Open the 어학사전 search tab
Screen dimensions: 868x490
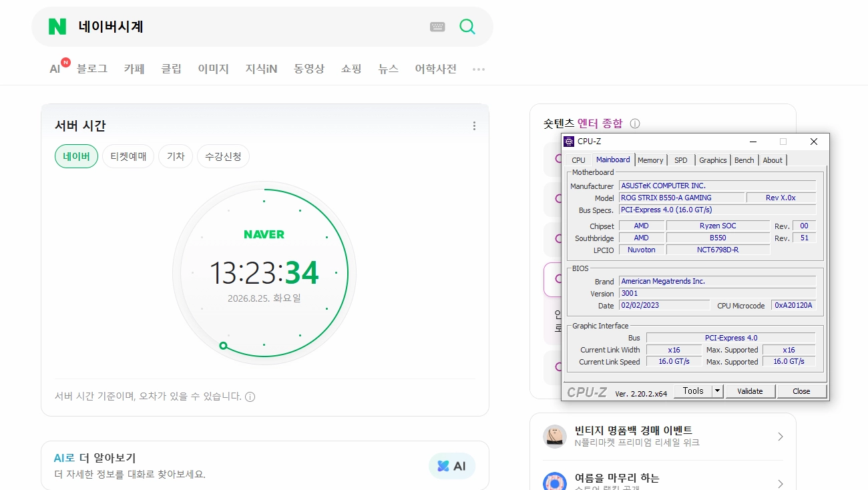pos(436,69)
